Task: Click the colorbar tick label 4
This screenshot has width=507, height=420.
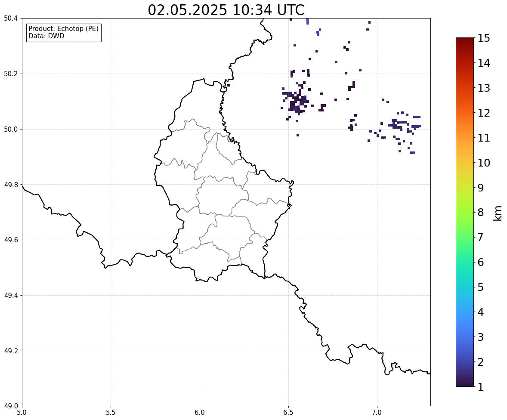Action: click(x=481, y=312)
